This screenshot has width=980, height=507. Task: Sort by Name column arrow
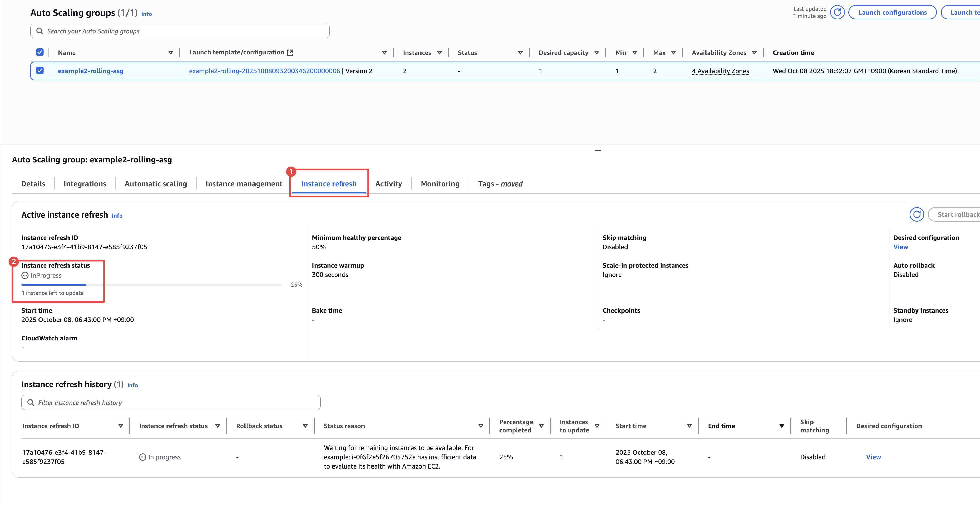pyautogui.click(x=170, y=53)
